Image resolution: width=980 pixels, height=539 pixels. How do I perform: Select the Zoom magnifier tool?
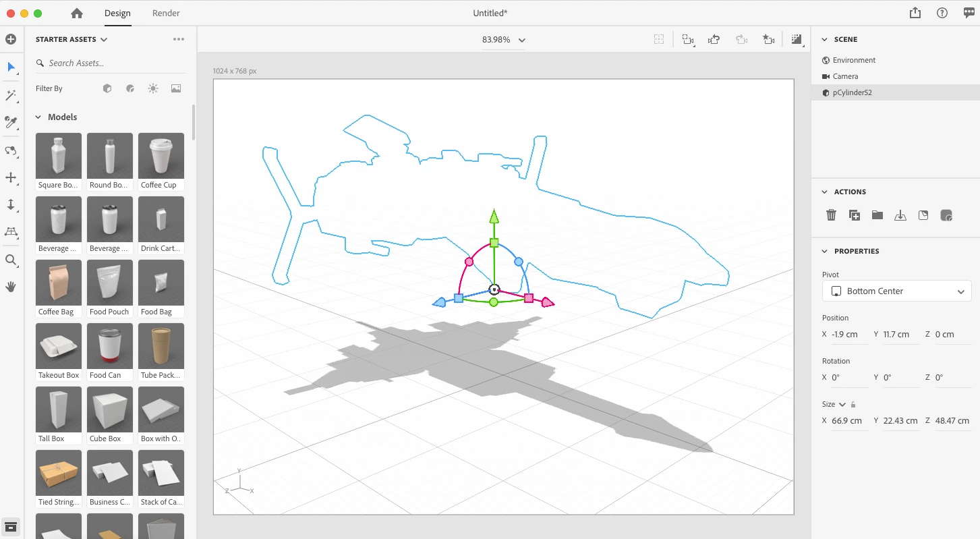point(11,260)
